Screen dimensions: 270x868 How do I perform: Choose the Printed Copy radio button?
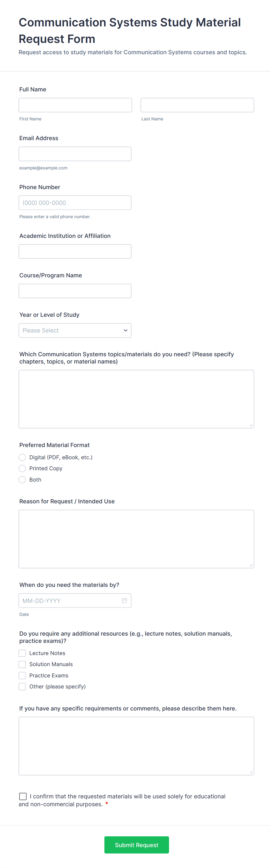coord(22,468)
